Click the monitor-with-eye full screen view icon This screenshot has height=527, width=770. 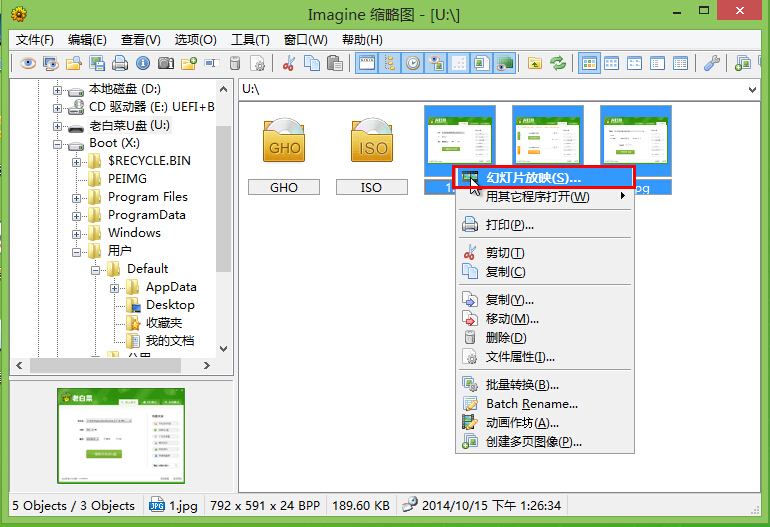point(51,63)
